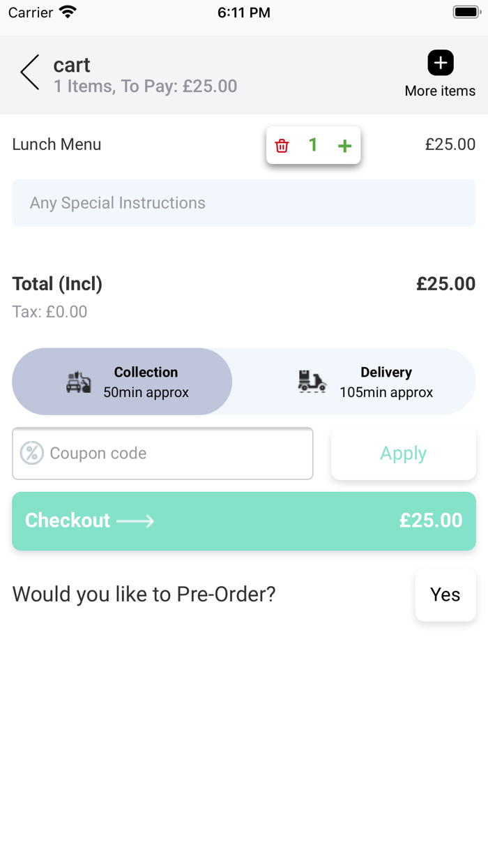Tap the Tax £0.00 line for details
This screenshot has width=488, height=868.
point(49,311)
